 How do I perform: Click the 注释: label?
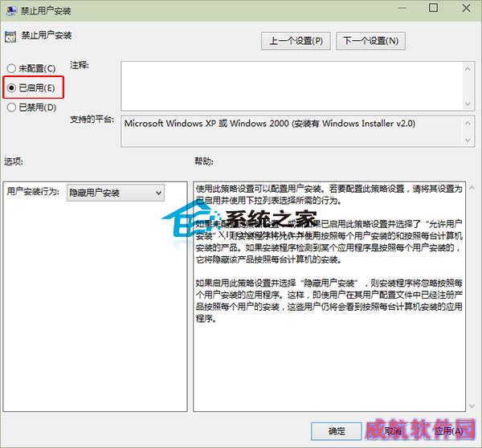click(80, 65)
